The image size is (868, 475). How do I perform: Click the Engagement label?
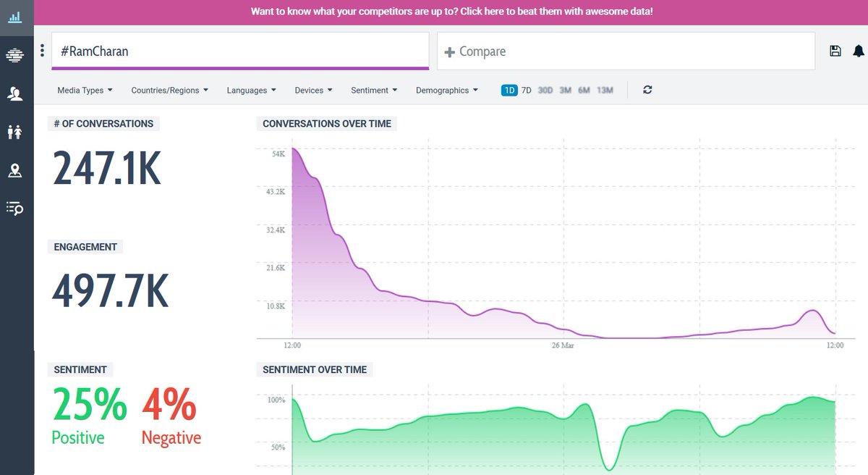(85, 247)
